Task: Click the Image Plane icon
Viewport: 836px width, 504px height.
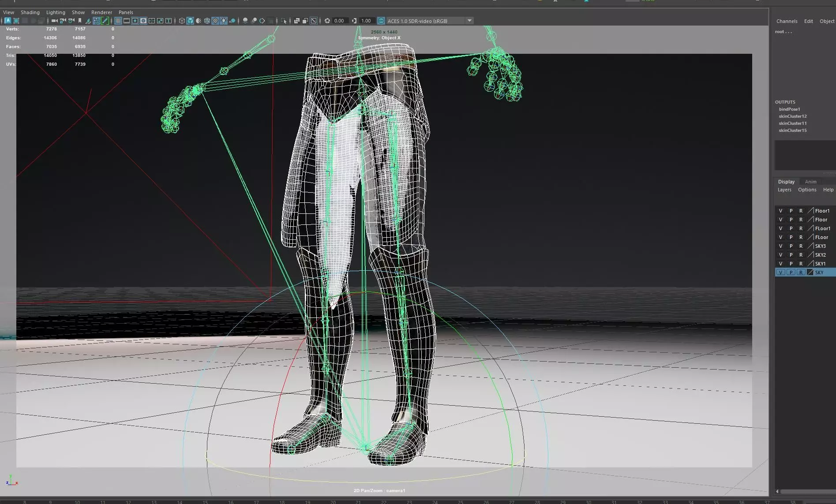Action: (x=88, y=21)
